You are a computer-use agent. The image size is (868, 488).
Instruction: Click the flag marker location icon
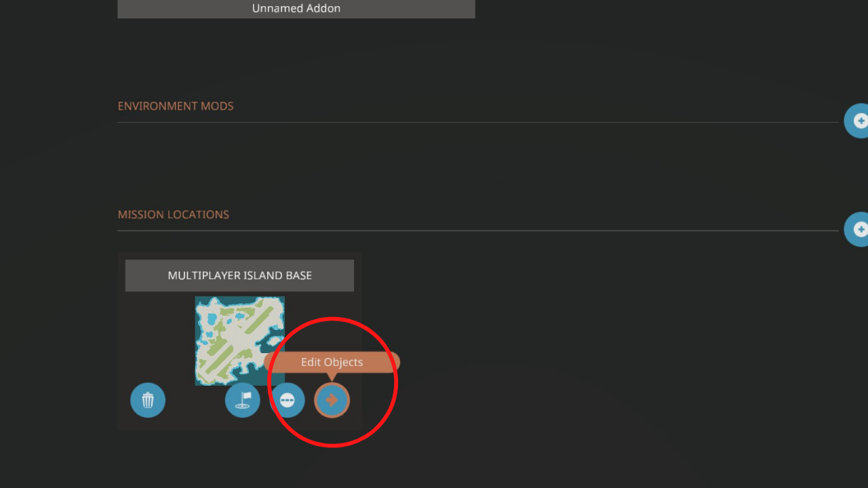(243, 400)
